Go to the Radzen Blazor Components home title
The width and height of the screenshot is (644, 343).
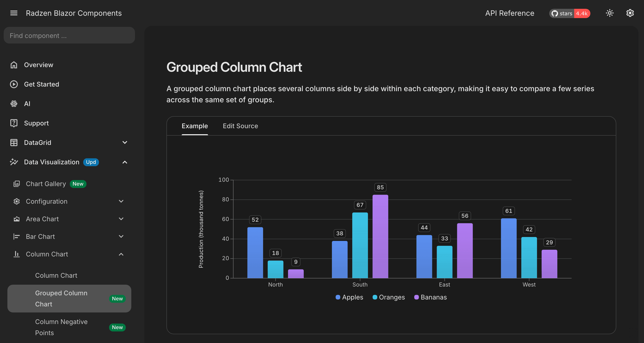click(74, 13)
